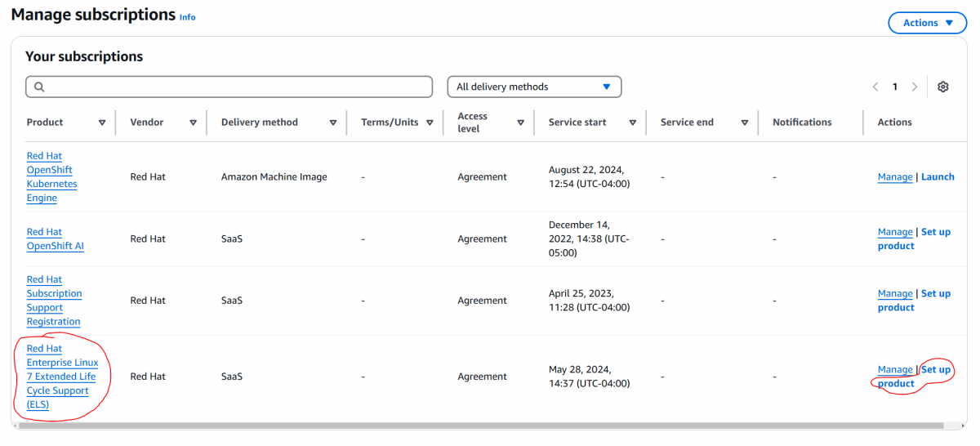Click the subscriptions search field
The image size is (980, 446).
point(229,87)
